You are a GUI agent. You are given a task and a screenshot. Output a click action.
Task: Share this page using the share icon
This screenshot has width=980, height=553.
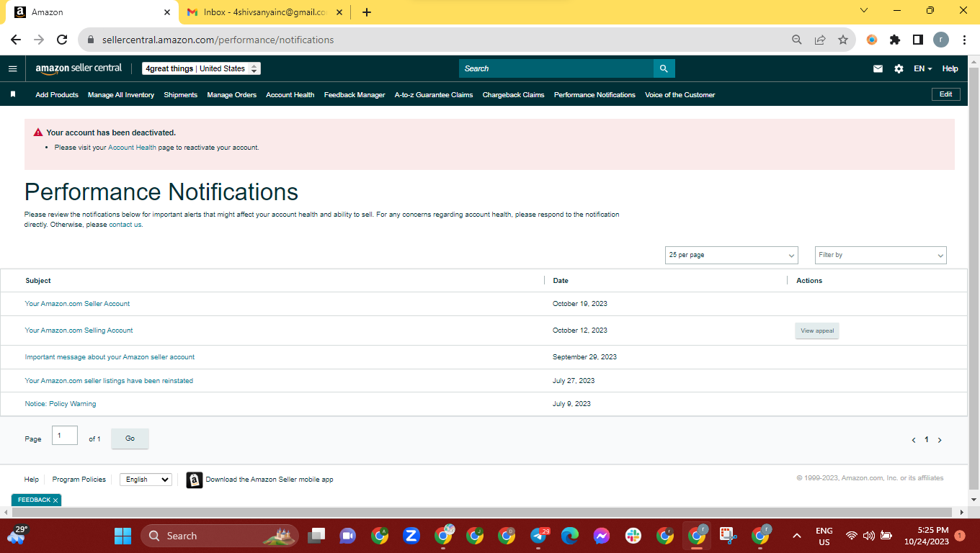coord(820,40)
